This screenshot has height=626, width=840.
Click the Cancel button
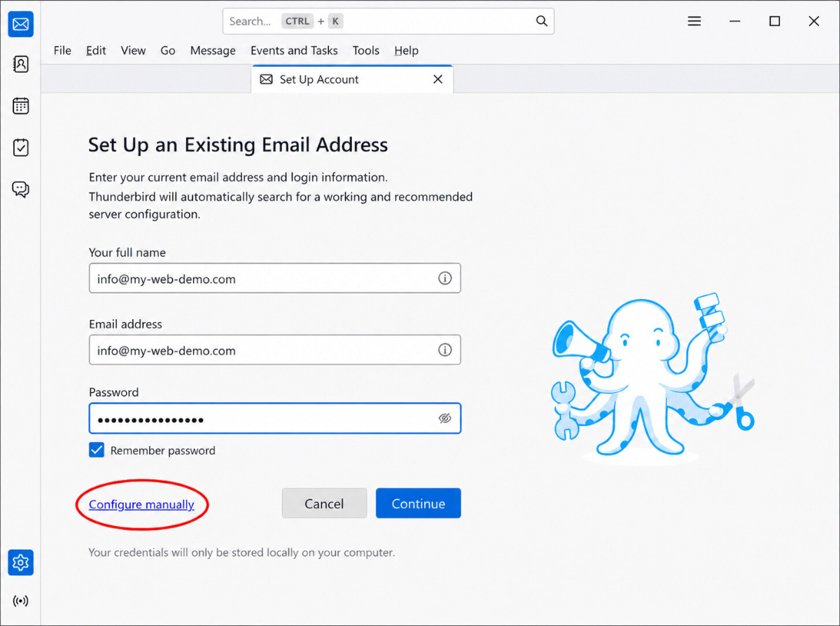324,503
